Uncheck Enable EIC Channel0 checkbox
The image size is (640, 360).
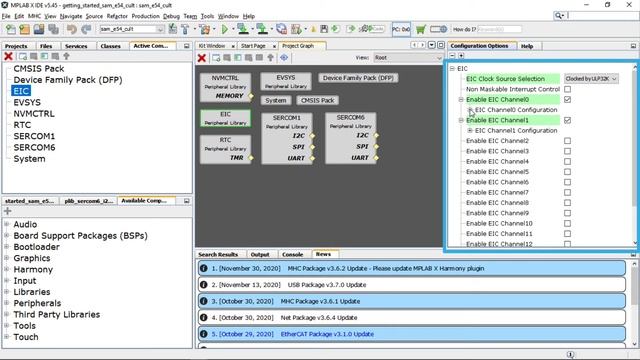[x=567, y=100]
